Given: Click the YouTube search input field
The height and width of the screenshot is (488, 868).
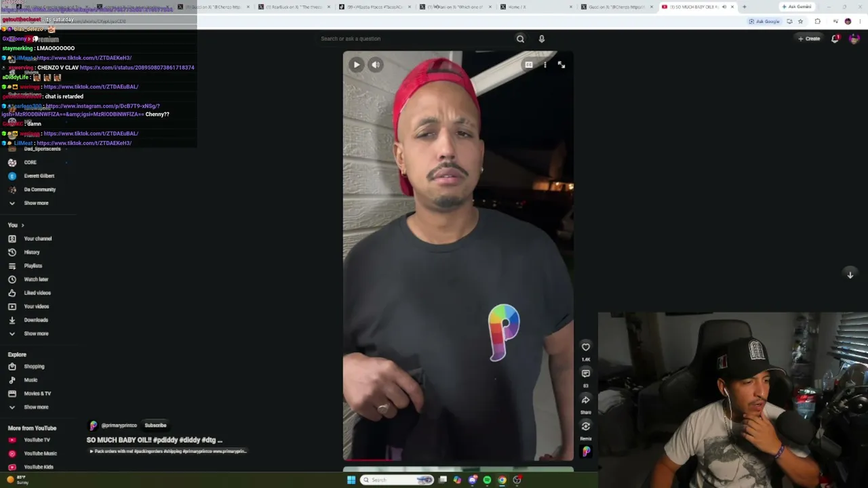Looking at the screenshot, I should pyautogui.click(x=414, y=39).
